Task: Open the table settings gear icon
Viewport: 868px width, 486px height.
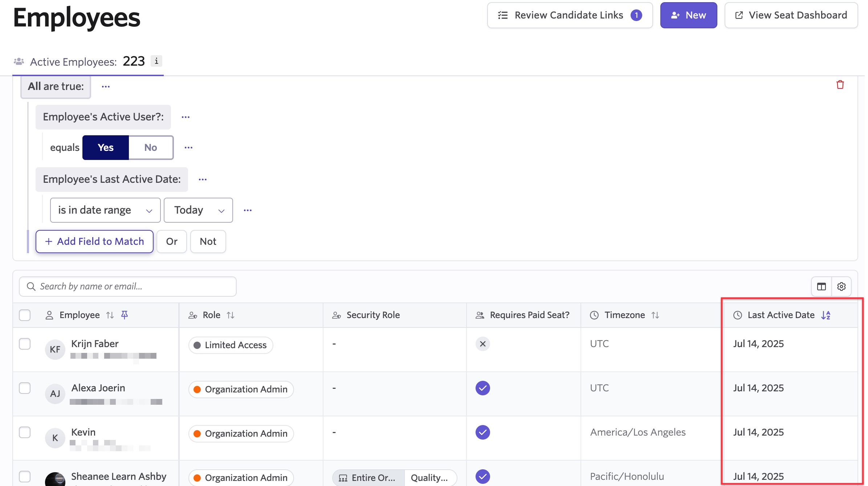Action: click(841, 287)
